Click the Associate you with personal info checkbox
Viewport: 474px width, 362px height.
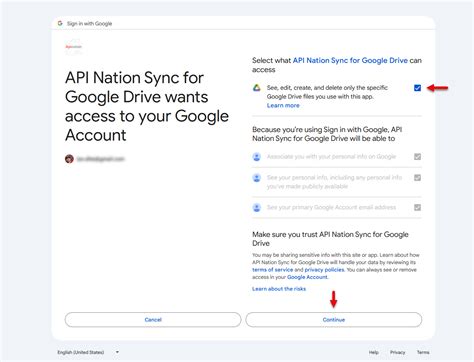click(417, 157)
